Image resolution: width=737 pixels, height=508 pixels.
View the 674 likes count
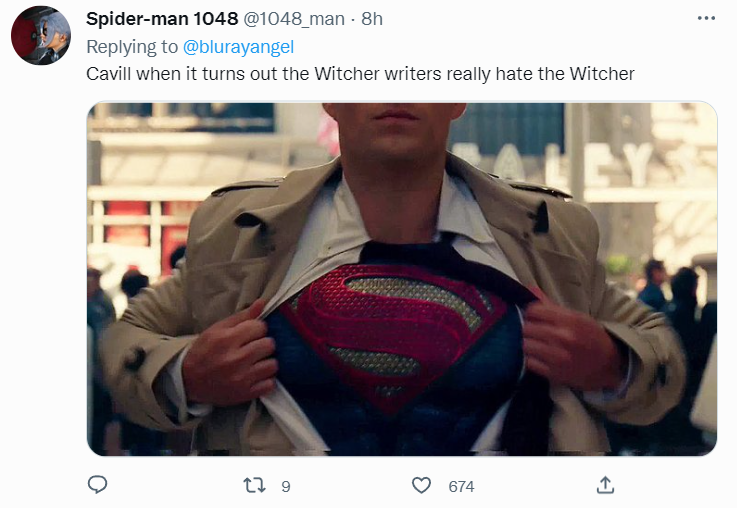click(461, 486)
